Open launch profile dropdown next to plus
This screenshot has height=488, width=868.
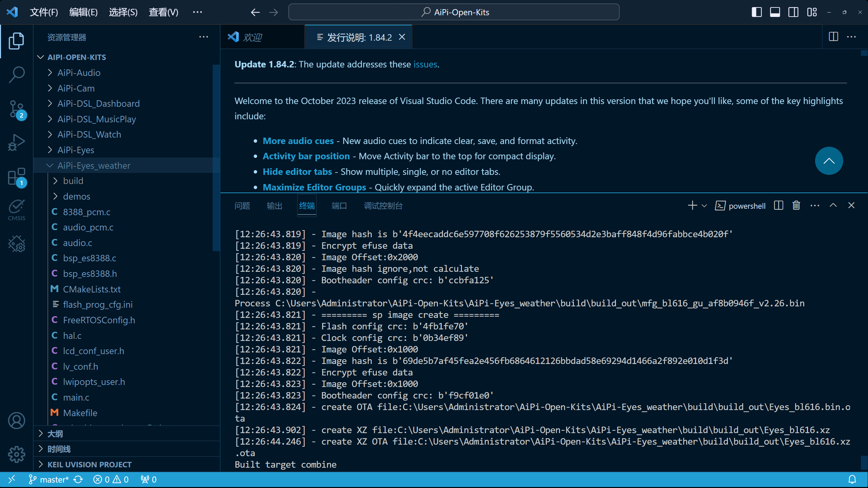point(704,205)
